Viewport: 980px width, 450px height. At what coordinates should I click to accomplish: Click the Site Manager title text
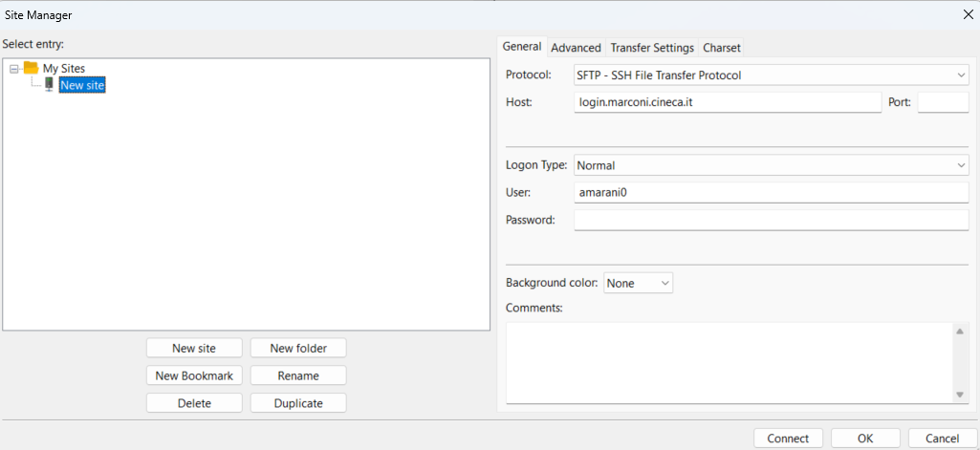click(38, 15)
